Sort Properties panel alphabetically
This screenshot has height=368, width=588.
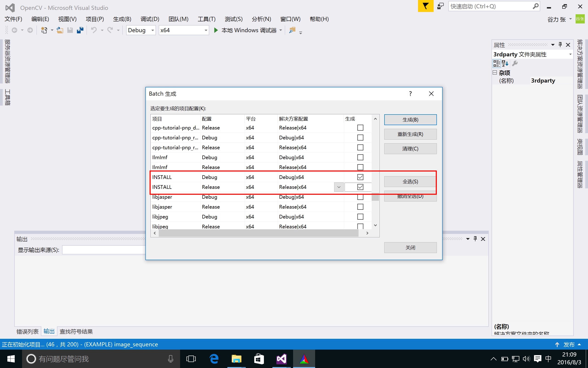tap(505, 63)
